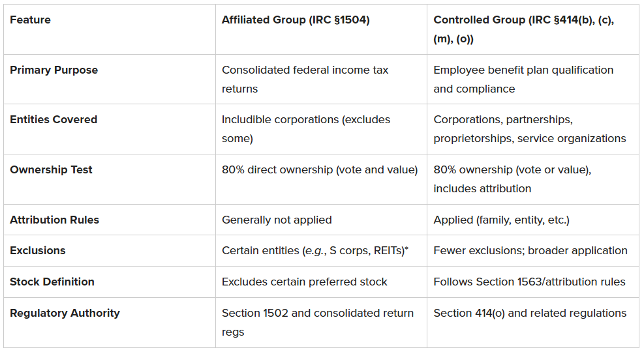Select the 'Exclusions' row label
This screenshot has width=644, height=350.
click(x=38, y=251)
